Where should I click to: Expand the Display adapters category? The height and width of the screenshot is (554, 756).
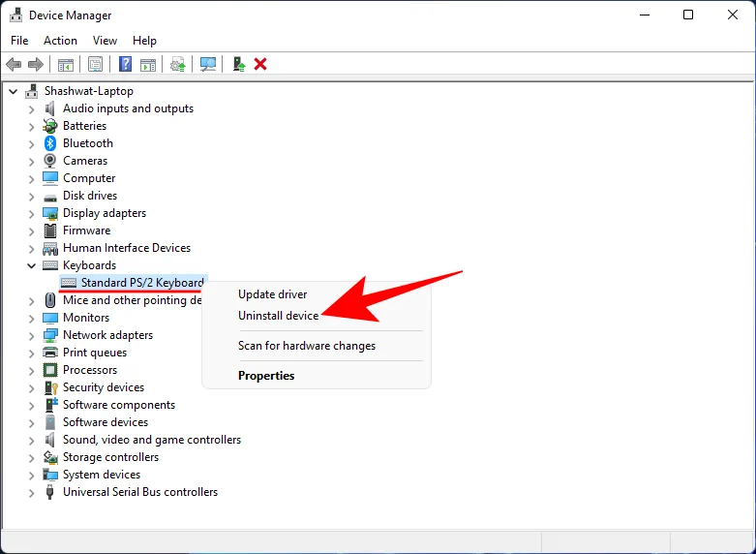[x=31, y=213]
